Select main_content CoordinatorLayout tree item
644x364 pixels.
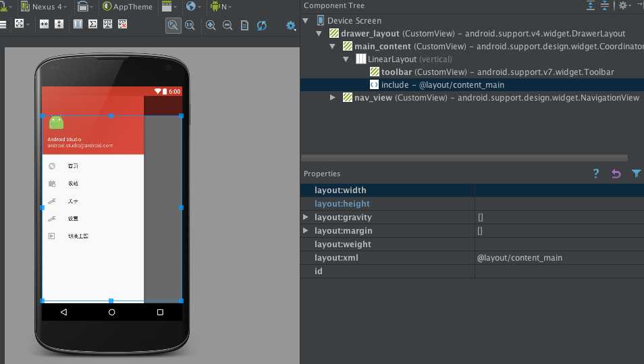tap(493, 47)
